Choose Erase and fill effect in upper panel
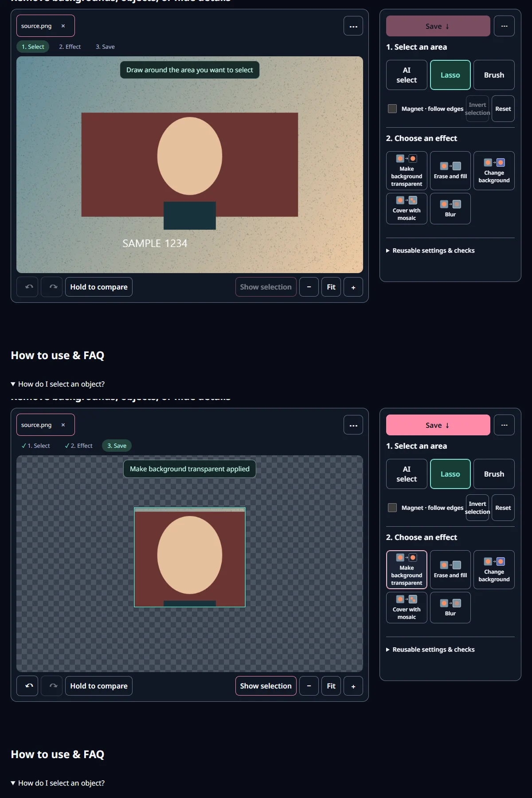 pos(450,171)
